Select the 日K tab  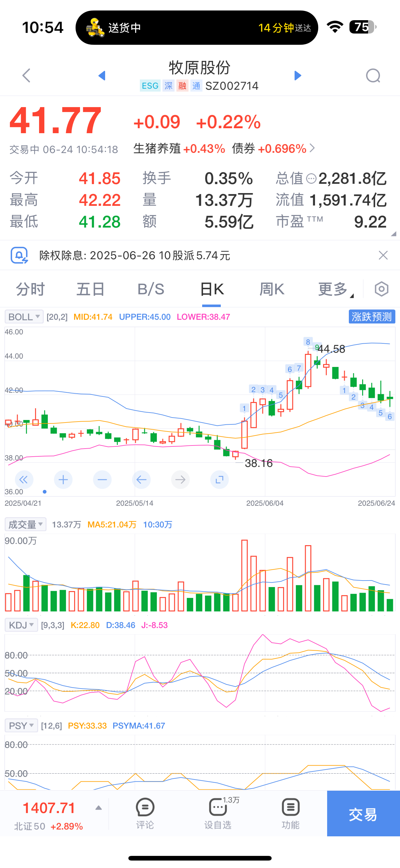[211, 289]
